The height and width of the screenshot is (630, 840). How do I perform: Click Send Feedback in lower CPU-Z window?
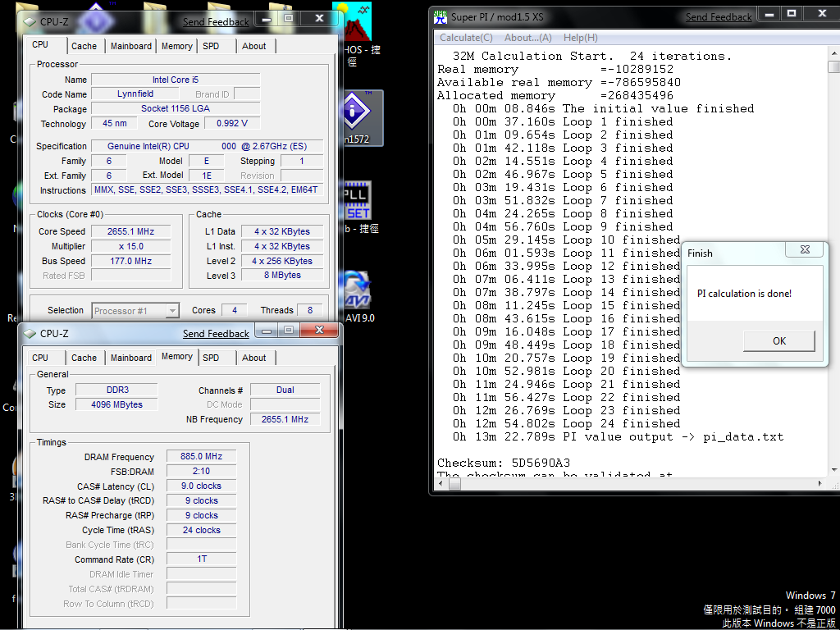point(216,334)
